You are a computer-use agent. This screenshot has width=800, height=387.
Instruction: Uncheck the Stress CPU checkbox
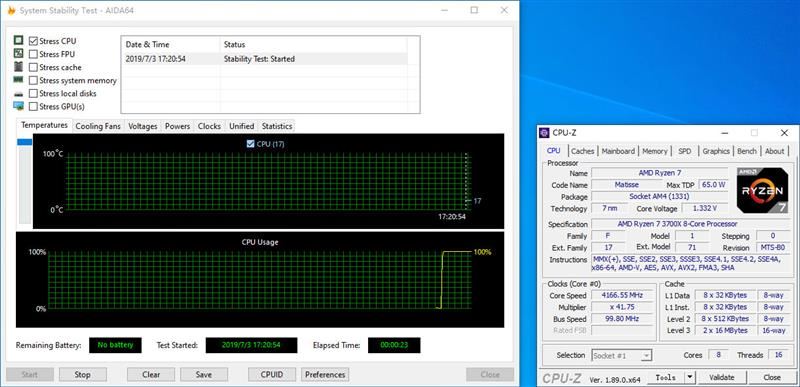33,41
